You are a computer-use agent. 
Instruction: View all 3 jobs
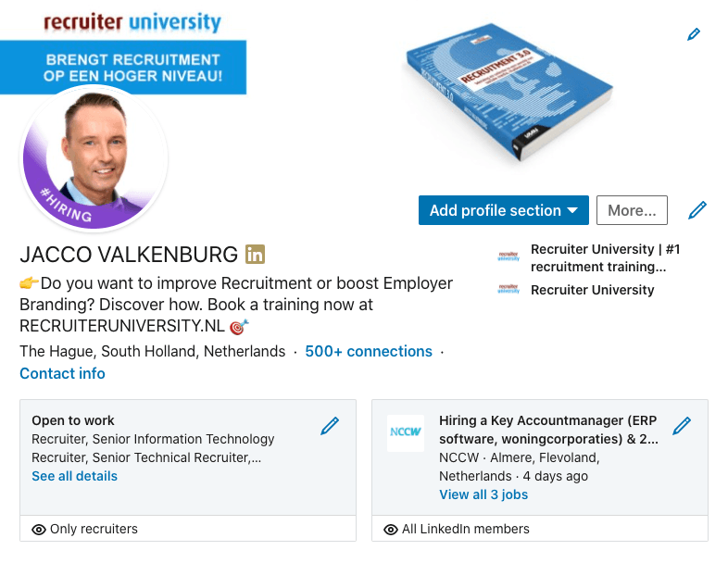[483, 494]
